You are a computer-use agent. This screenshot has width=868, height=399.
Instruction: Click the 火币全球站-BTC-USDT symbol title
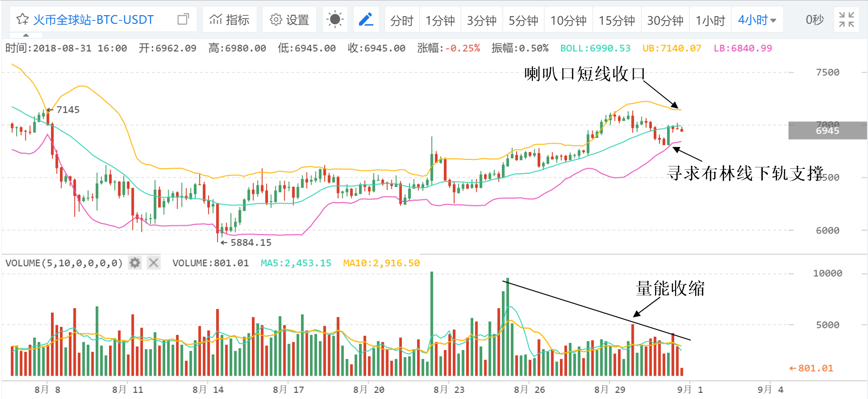(93, 19)
